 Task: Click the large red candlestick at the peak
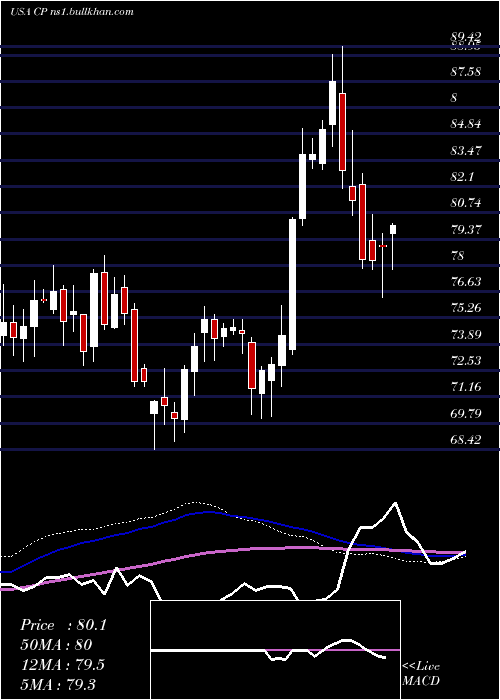tap(342, 132)
